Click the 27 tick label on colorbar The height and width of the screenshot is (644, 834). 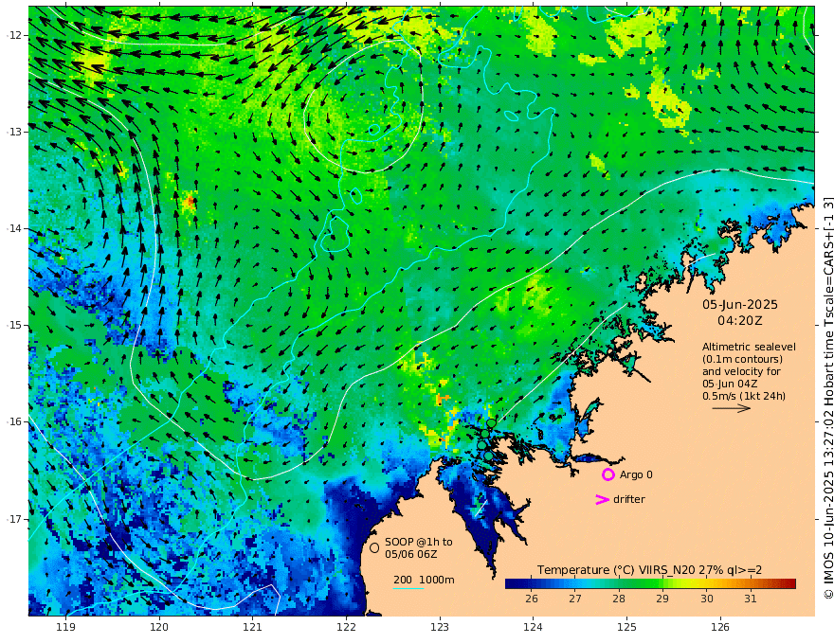[575, 599]
